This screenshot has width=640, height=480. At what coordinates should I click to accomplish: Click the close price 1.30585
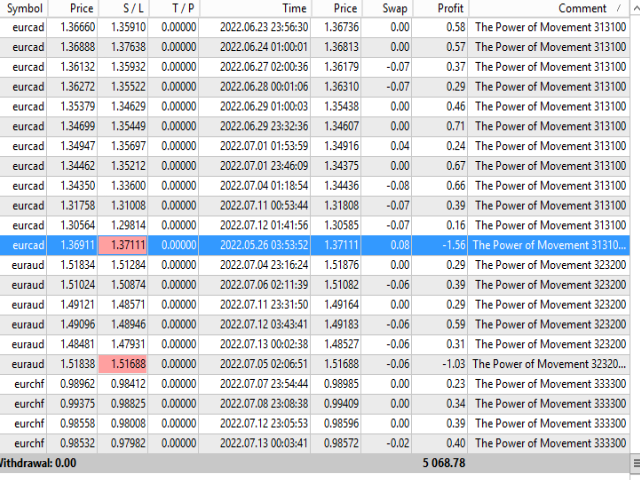[x=341, y=225]
